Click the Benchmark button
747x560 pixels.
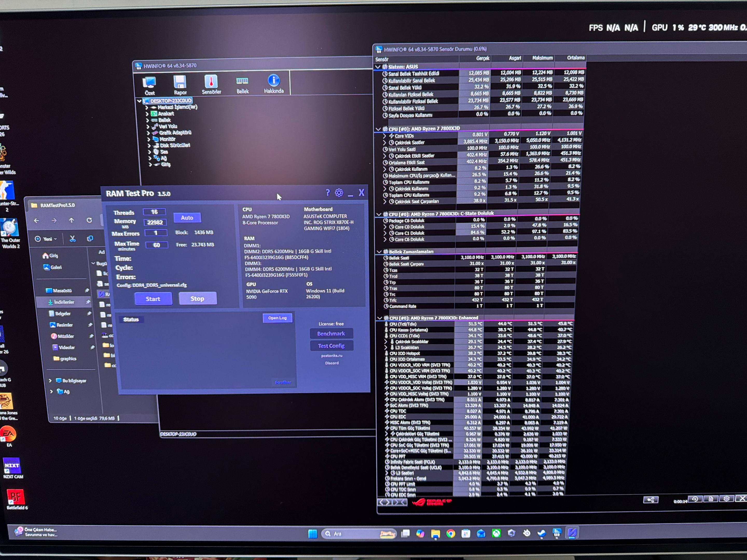pyautogui.click(x=331, y=333)
